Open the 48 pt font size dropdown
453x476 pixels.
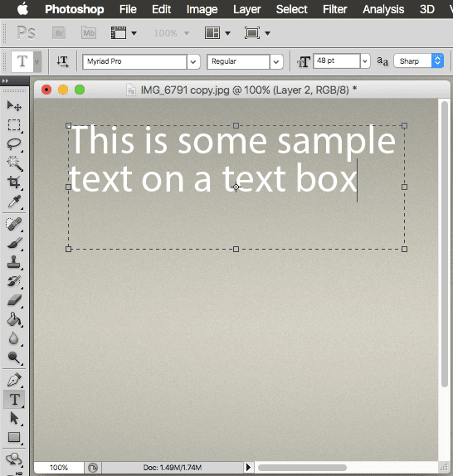pos(365,61)
